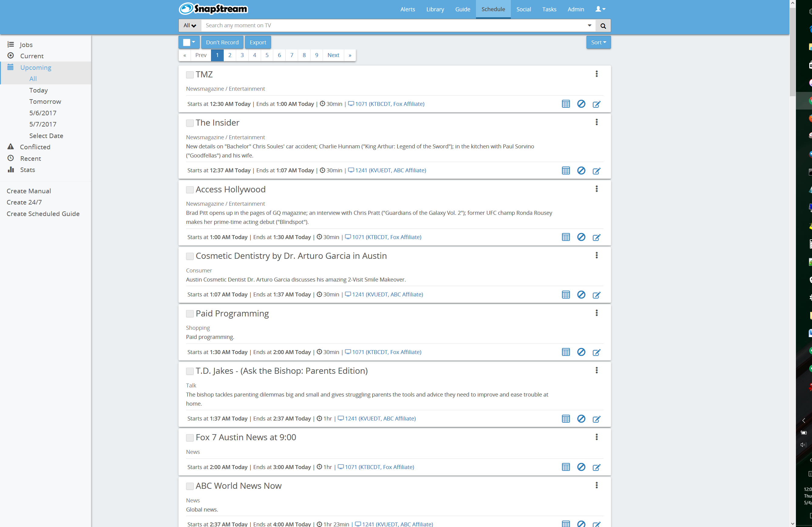Cancel recording icon on Paid Programming

coord(581,352)
